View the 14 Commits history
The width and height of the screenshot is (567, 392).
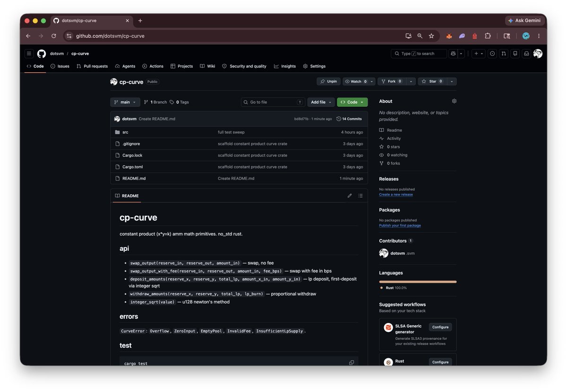349,119
